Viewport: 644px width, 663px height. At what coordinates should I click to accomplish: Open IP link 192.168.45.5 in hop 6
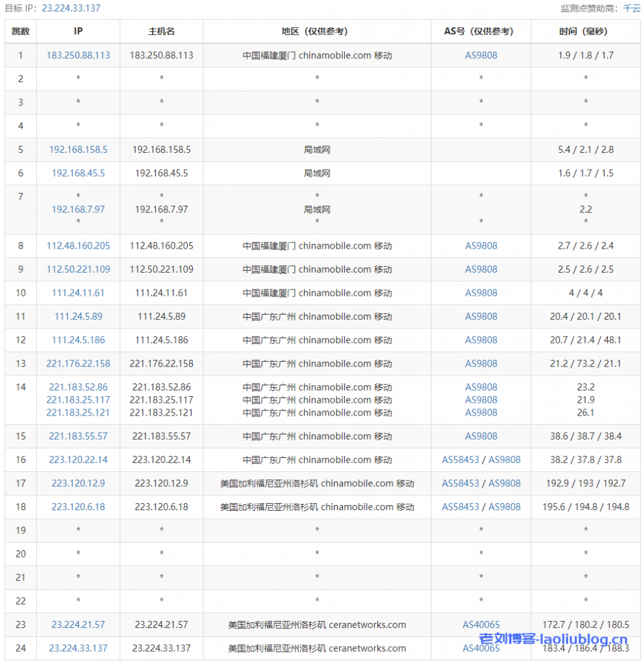tap(78, 173)
